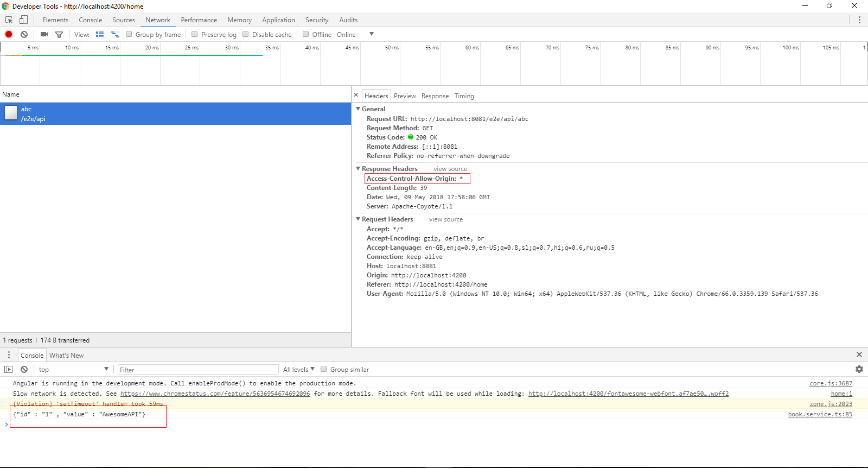Open zone.js:2023 source link

831,404
